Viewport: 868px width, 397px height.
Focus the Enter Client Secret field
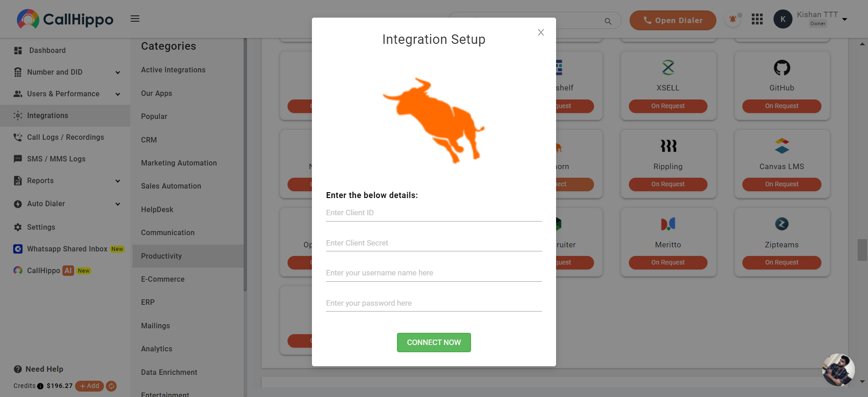[x=434, y=243]
